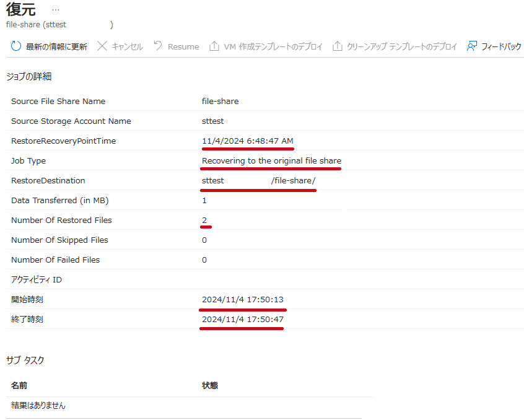Click the VM template deploy upload icon
Viewport: 524px width, 420px height.
click(214, 46)
